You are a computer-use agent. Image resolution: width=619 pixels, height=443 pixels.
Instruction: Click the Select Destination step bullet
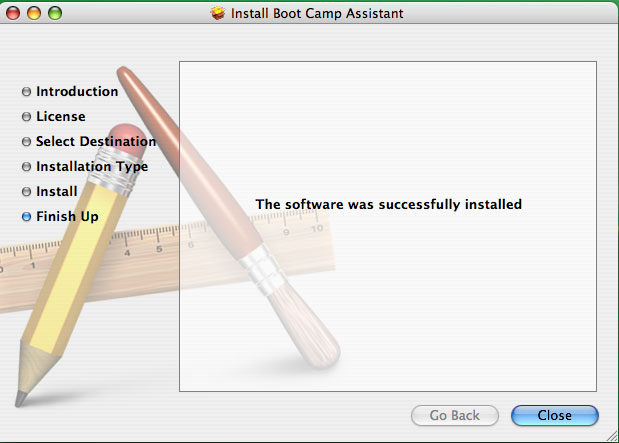26,141
